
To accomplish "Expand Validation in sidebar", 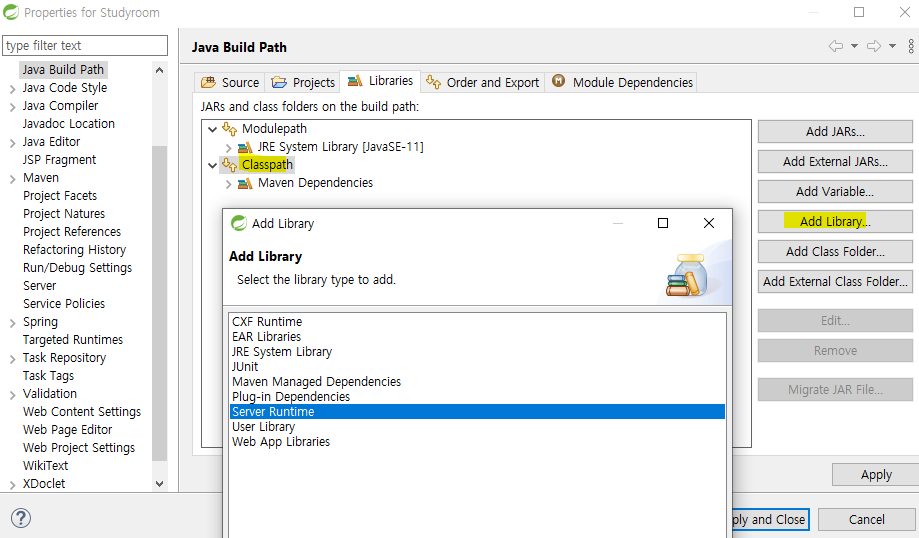I will pos(12,395).
